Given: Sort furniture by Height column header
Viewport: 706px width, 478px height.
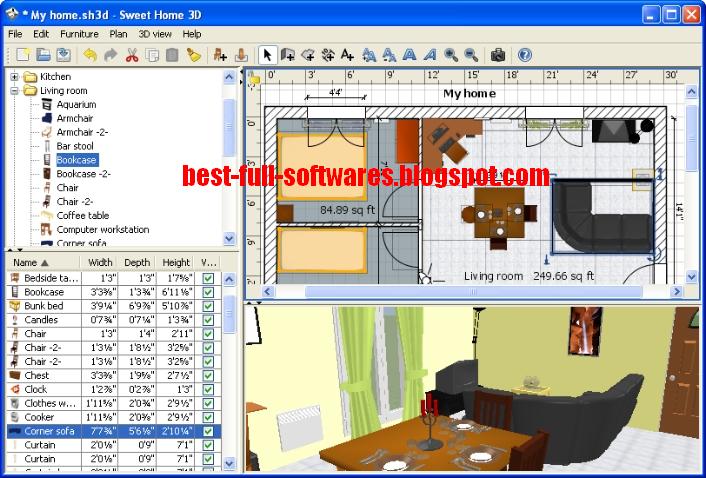Looking at the screenshot, I should (176, 262).
